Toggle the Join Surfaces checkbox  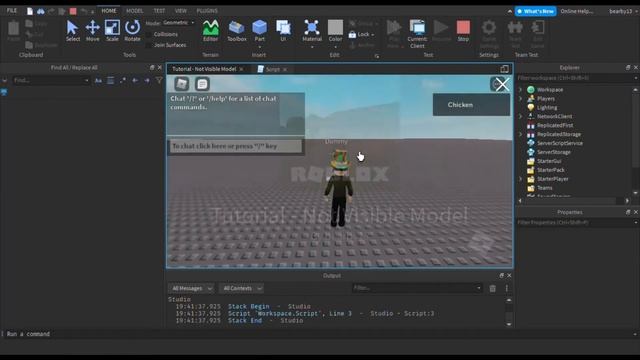tap(149, 45)
